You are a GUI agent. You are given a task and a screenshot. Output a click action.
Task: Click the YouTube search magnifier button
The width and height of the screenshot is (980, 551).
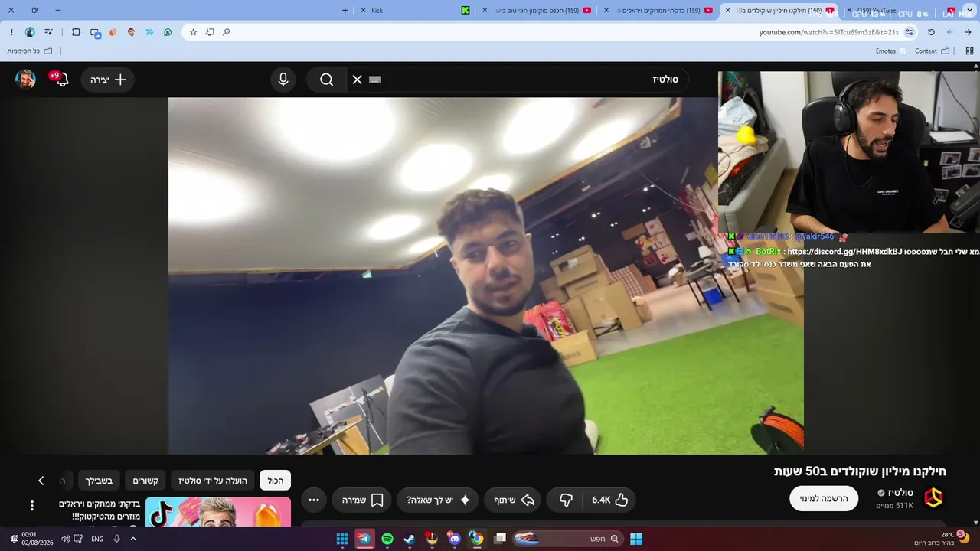327,80
